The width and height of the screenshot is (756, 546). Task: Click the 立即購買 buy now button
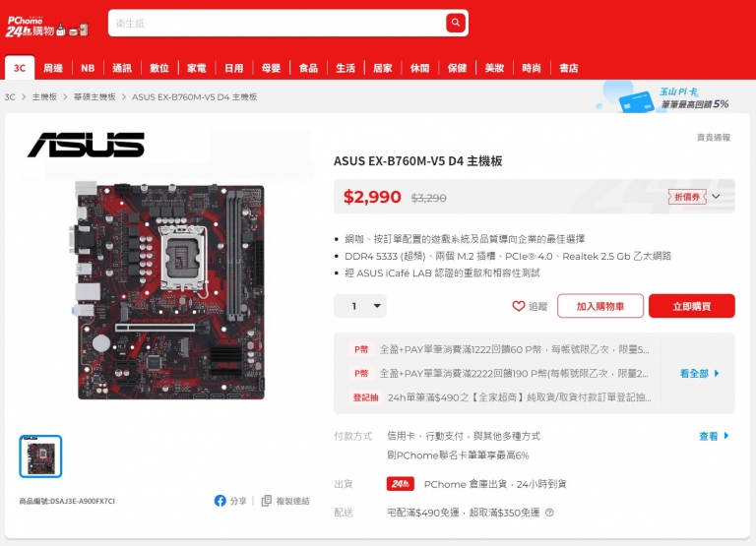(691, 306)
